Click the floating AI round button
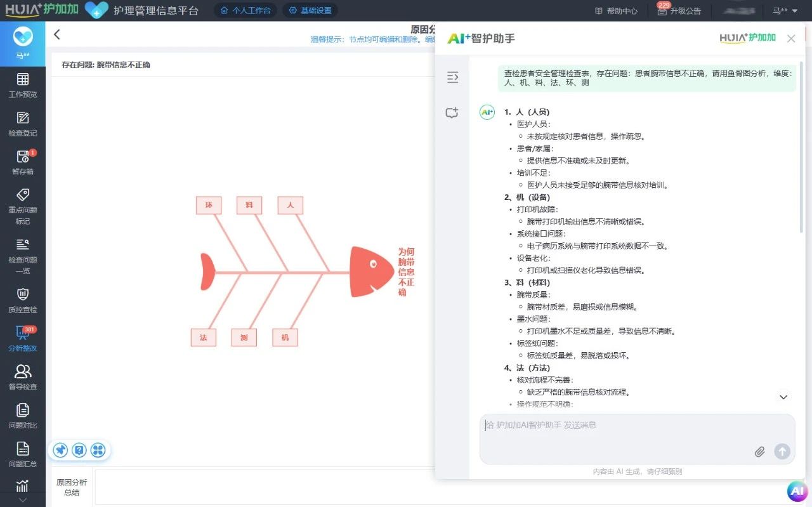Viewport: 812px width, 507px height. pyautogui.click(x=797, y=491)
